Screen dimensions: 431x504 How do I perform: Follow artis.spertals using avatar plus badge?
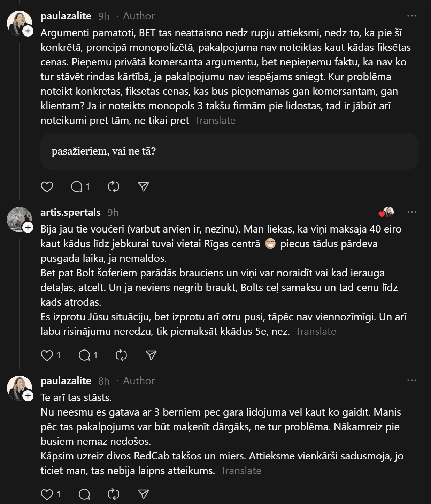coord(28,228)
